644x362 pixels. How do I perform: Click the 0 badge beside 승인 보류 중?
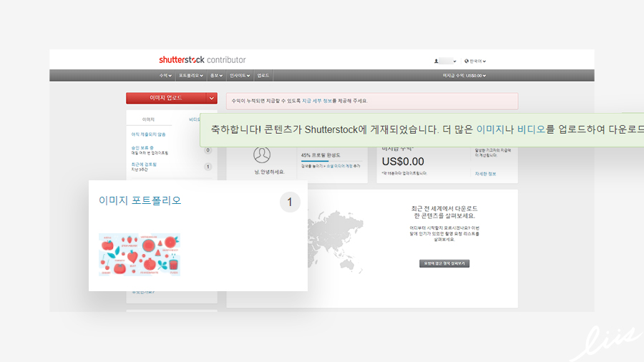(x=208, y=150)
